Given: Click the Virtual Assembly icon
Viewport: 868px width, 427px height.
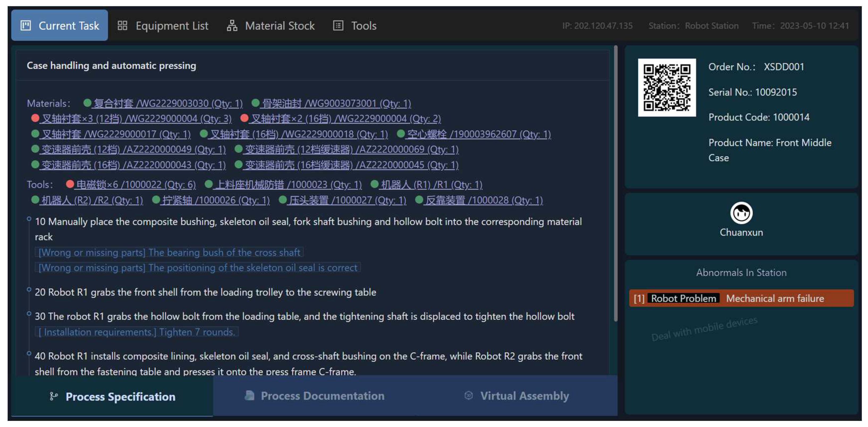Looking at the screenshot, I should point(468,395).
